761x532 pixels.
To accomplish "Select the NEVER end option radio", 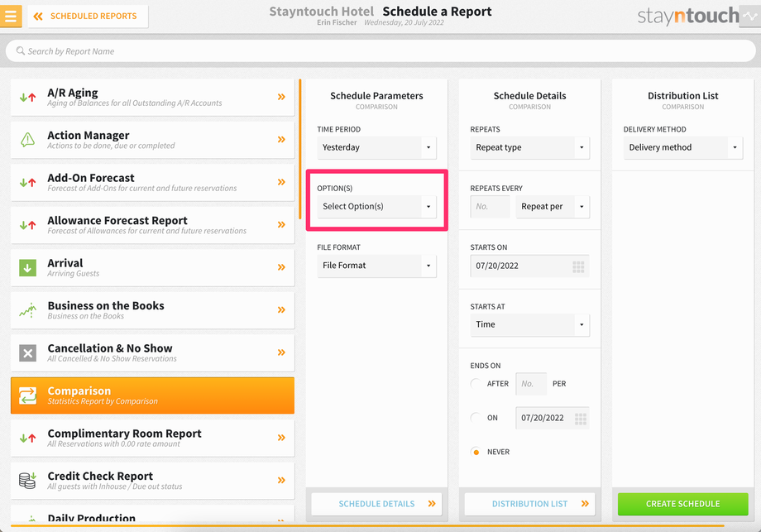I will coord(476,452).
